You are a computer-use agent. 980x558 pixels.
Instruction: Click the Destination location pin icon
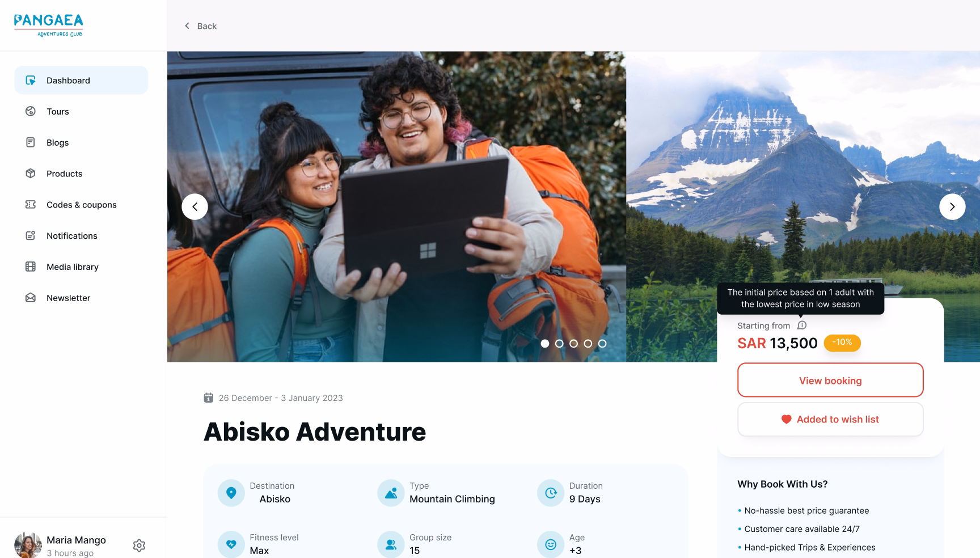[231, 493]
